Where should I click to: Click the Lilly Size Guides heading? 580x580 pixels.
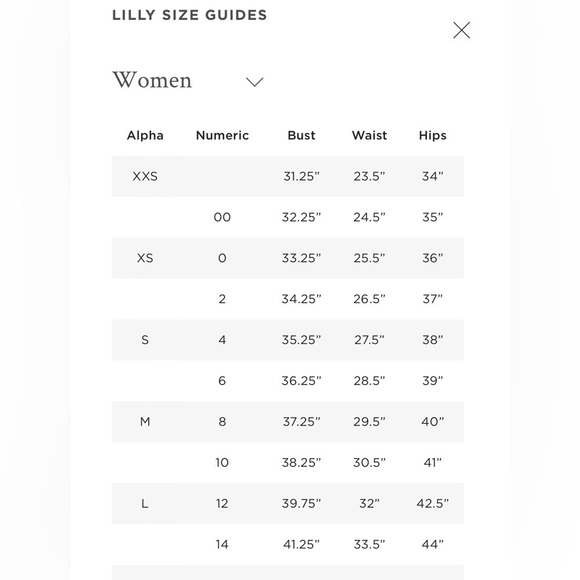pyautogui.click(x=189, y=15)
